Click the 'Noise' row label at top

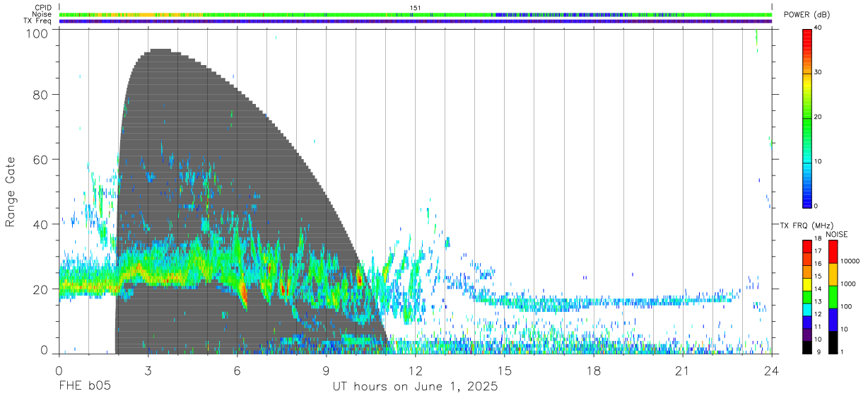42,14
